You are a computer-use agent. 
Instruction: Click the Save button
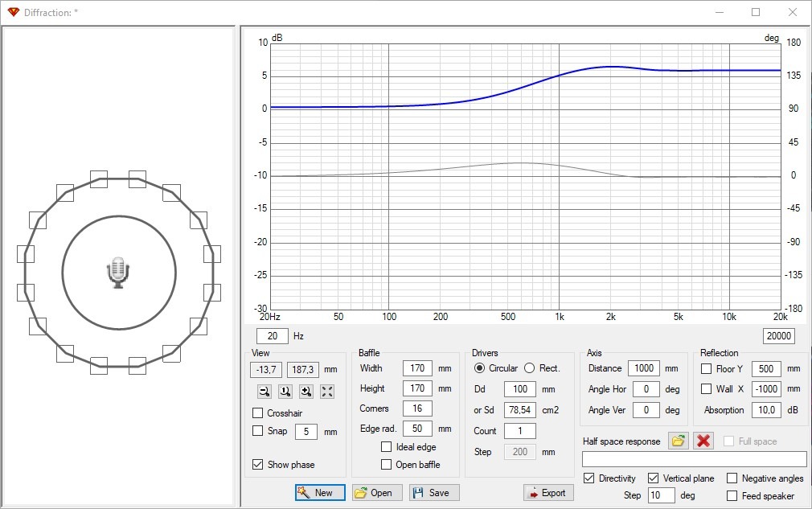pos(434,492)
